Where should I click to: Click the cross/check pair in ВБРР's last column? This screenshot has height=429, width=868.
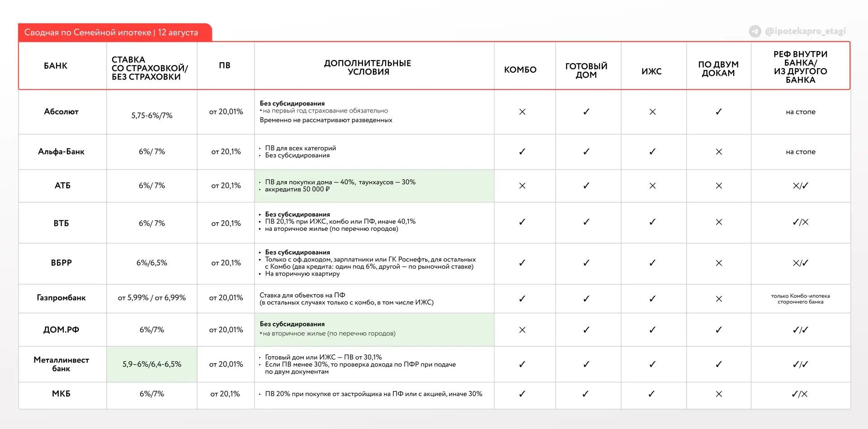[801, 263]
